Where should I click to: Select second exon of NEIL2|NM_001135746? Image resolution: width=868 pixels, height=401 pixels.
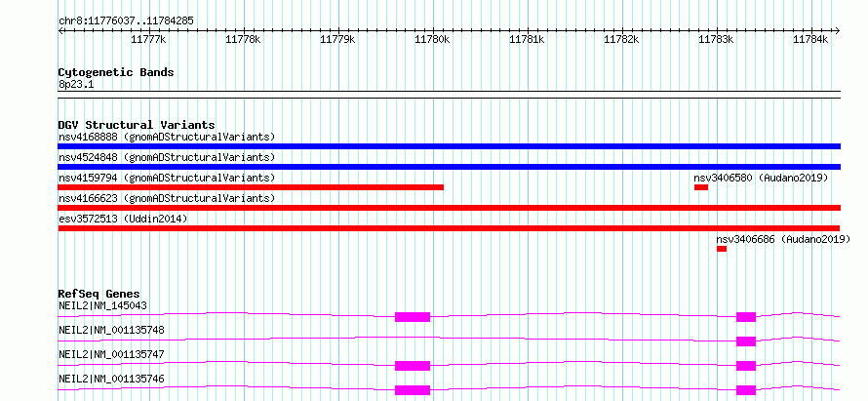(x=746, y=390)
